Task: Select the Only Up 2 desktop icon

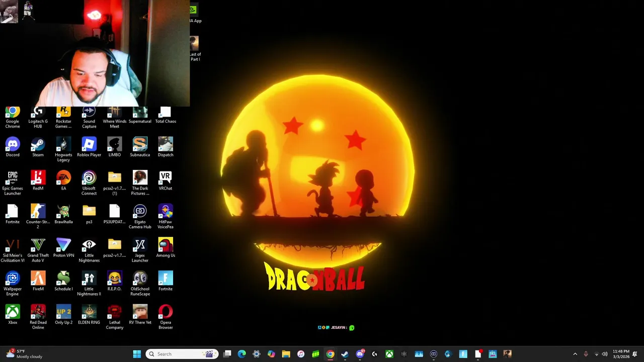Action: click(x=63, y=315)
